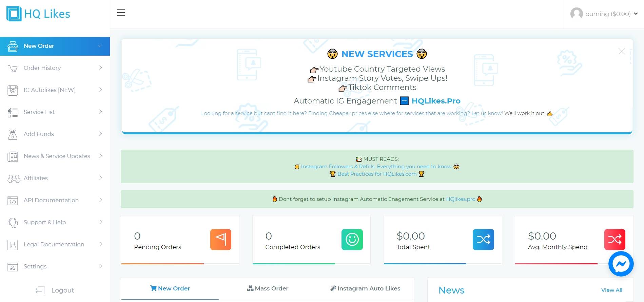Expand the Legal Documentation chevron
The width and height of the screenshot is (644, 302).
(101, 244)
